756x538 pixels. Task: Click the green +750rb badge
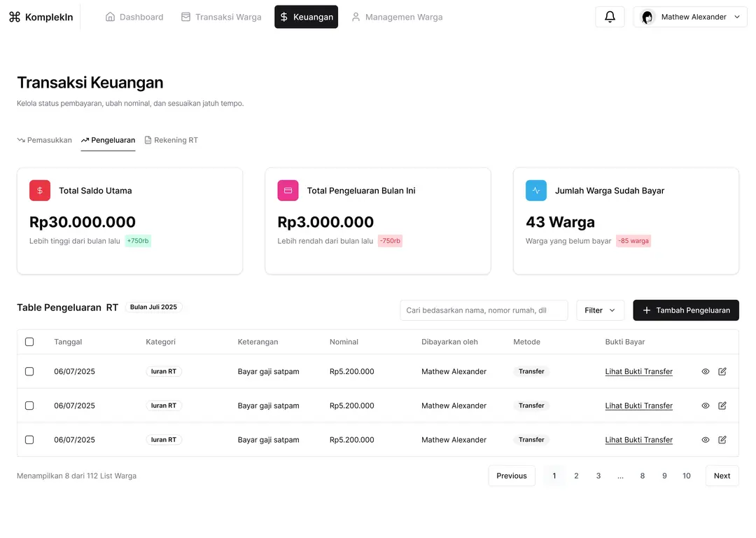tap(138, 241)
